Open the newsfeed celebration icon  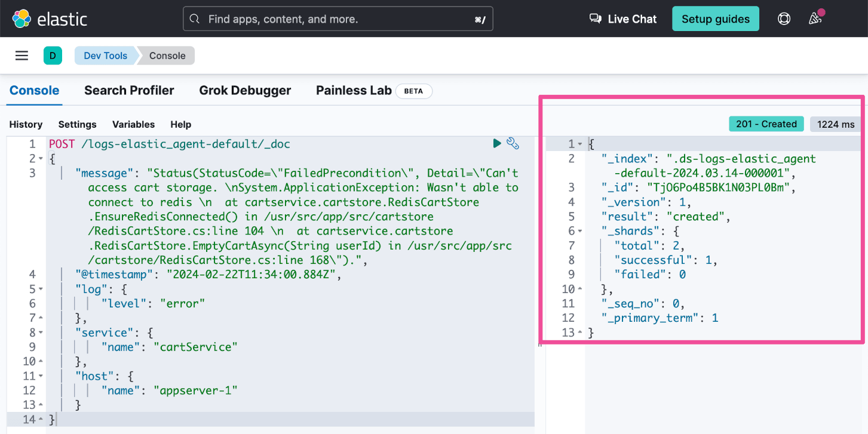click(815, 19)
